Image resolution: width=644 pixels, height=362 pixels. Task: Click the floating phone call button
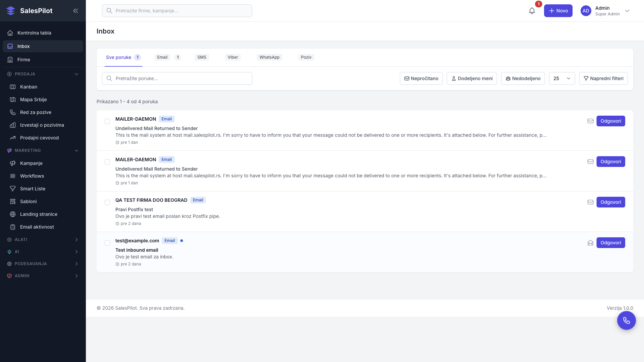click(x=626, y=320)
